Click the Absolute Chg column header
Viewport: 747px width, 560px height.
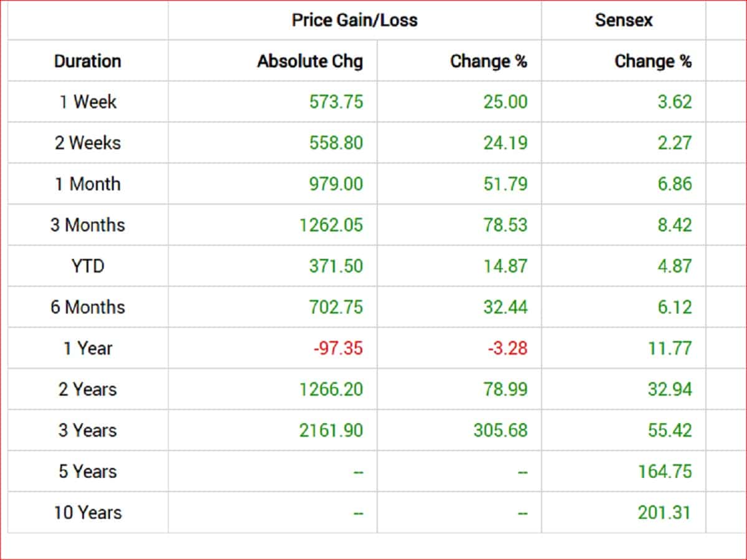pos(310,61)
